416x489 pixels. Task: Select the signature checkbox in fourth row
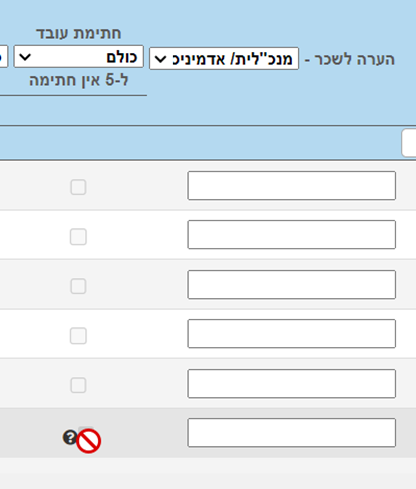(78, 336)
